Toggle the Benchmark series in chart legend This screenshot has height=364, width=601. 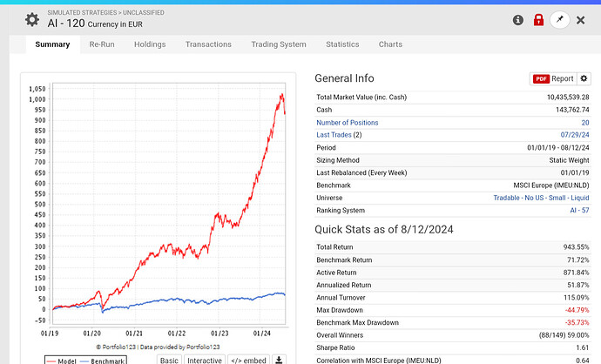point(102,361)
